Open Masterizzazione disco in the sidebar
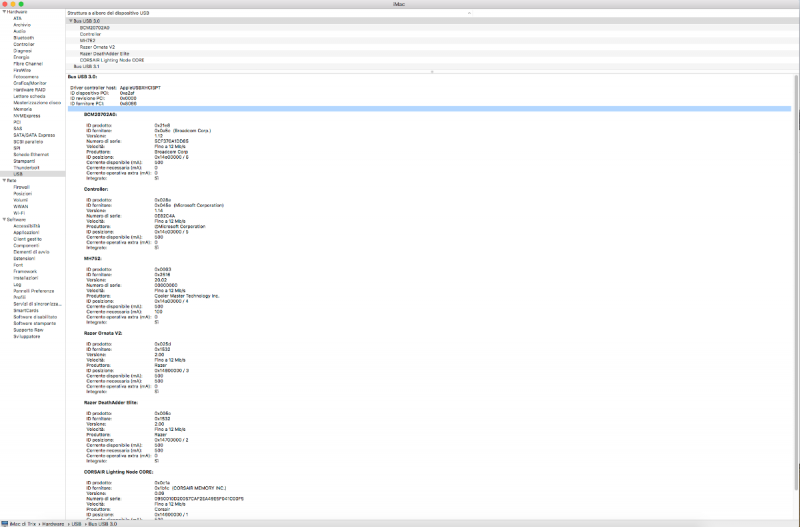800x527 pixels. [x=37, y=103]
